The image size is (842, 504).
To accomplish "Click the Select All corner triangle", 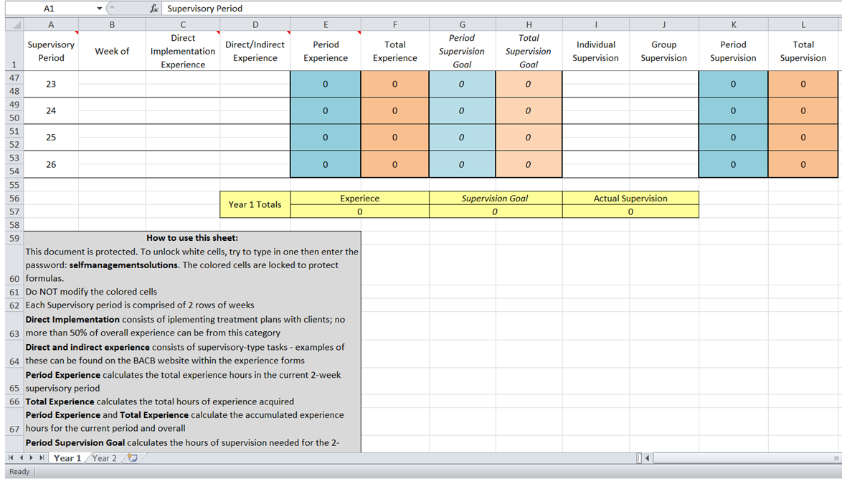I will 15,24.
